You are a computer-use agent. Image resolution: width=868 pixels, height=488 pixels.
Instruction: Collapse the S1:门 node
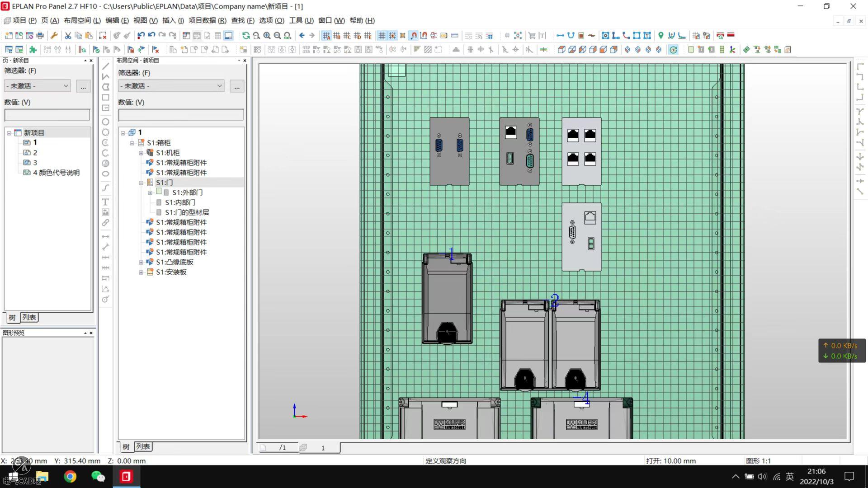tap(141, 183)
